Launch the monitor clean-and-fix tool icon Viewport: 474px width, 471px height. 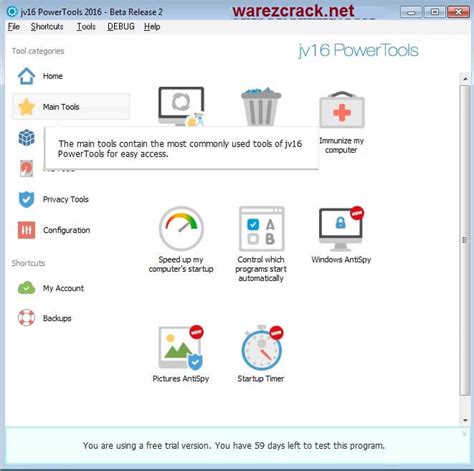(181, 107)
